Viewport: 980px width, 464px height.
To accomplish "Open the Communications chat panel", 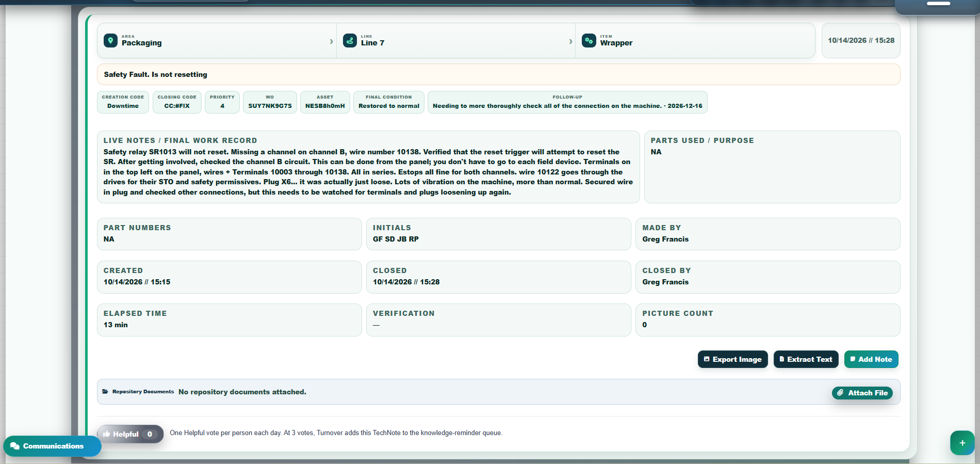I will 52,446.
